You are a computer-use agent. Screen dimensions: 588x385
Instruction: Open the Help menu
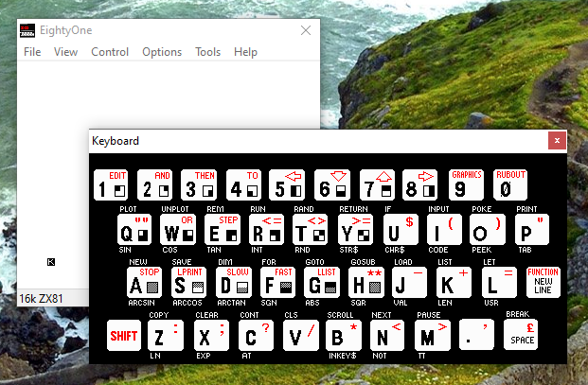point(245,52)
